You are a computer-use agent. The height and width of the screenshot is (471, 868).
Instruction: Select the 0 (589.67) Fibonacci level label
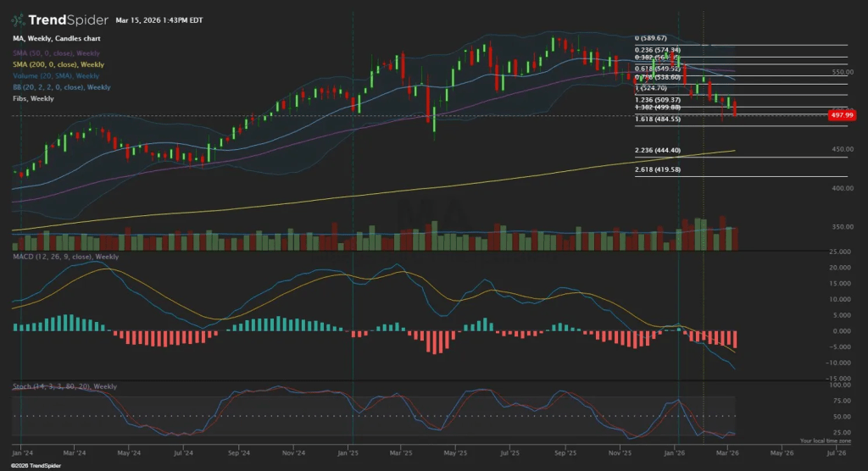coord(651,38)
